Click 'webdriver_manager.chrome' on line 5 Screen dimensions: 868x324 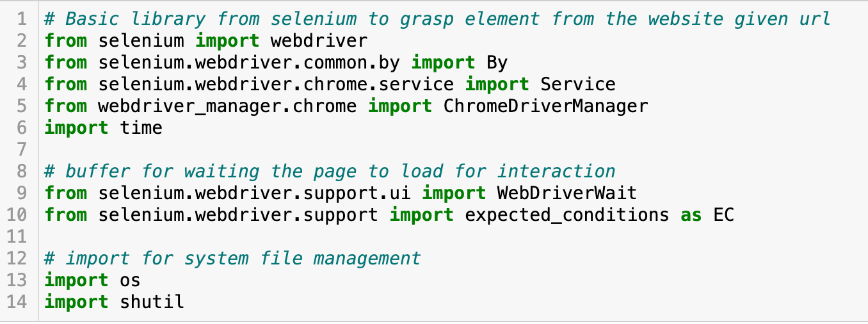point(227,106)
